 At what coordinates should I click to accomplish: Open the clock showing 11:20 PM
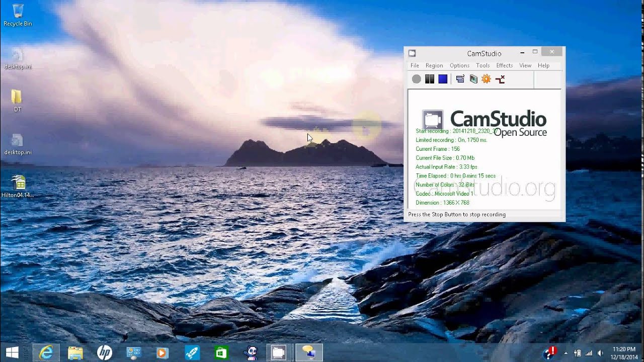(624, 353)
